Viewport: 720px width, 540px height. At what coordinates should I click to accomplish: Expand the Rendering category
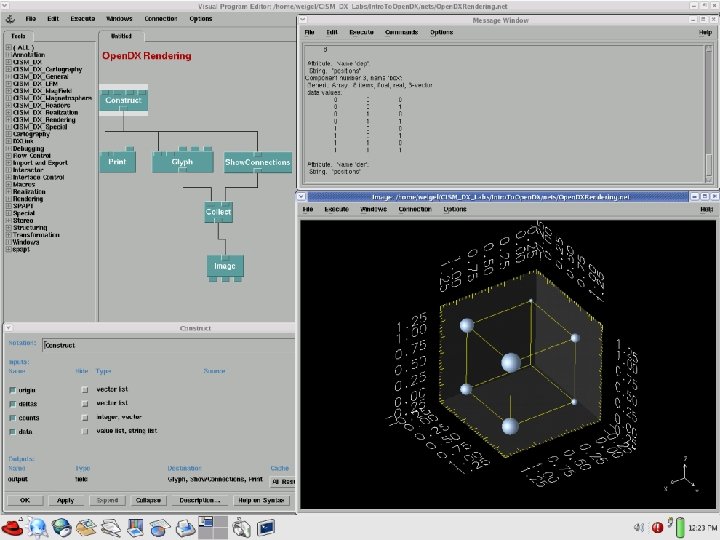pyautogui.click(x=8, y=199)
